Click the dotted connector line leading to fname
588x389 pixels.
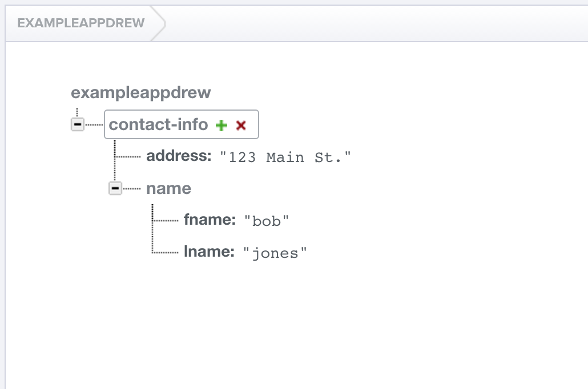click(x=166, y=220)
